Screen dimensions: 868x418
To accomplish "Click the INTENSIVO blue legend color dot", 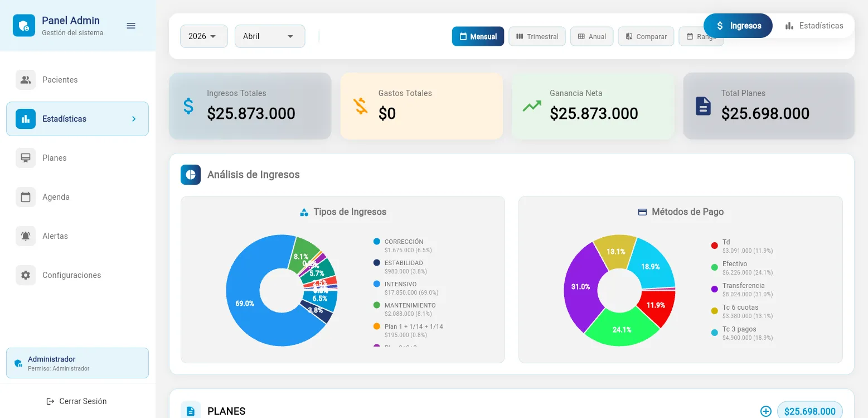I will click(377, 284).
